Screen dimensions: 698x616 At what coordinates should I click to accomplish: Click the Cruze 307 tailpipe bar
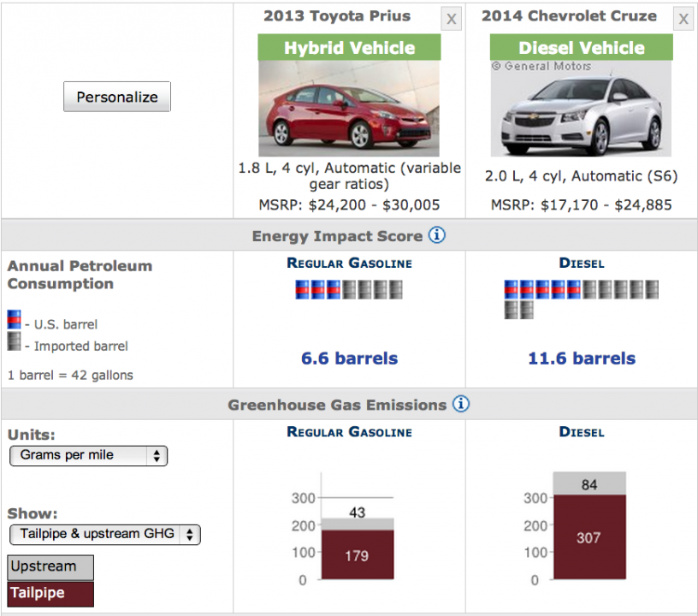[x=589, y=537]
